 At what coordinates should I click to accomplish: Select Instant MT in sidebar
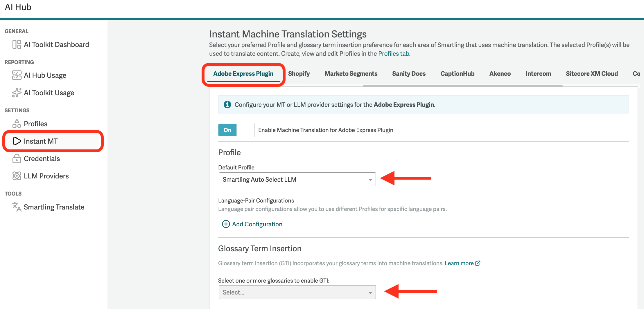[53, 141]
